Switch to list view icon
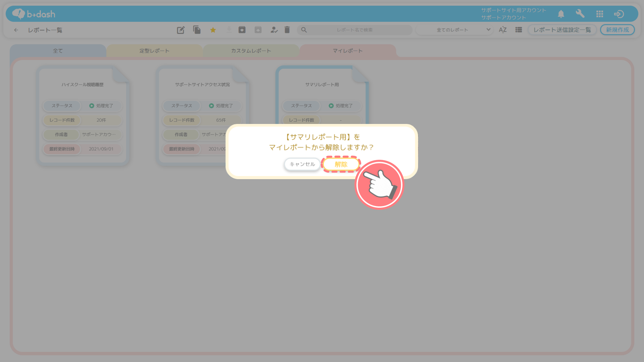Image resolution: width=644 pixels, height=362 pixels. 519,30
